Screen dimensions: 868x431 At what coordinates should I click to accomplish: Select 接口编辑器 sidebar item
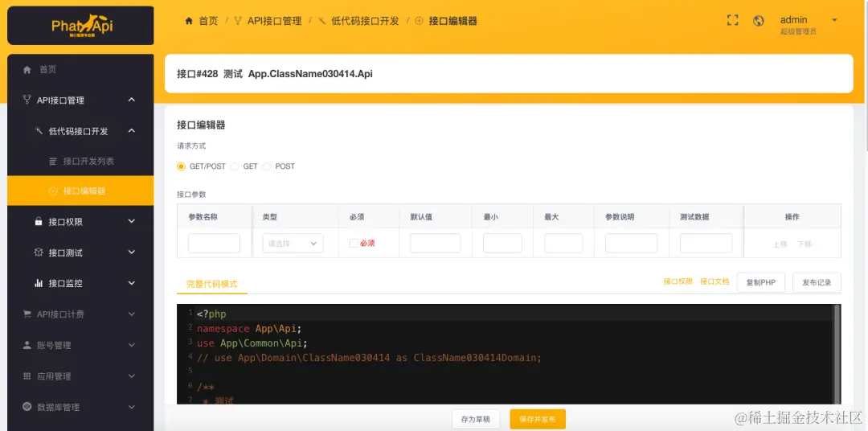80,191
